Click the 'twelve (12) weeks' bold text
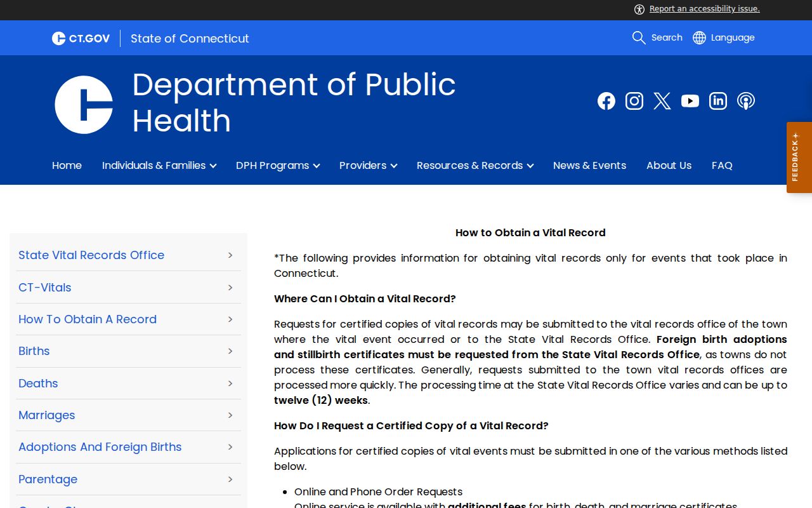 [321, 401]
